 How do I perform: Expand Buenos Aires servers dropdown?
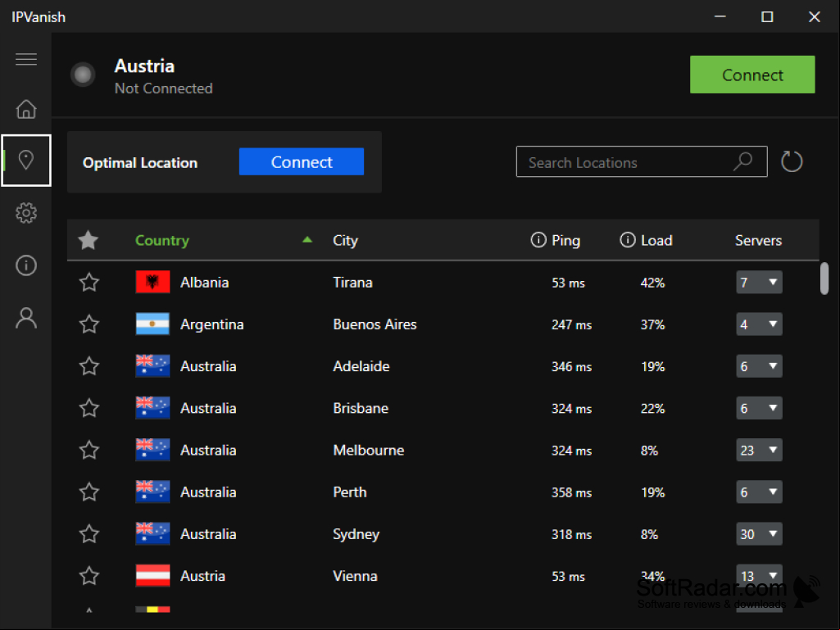pos(759,324)
